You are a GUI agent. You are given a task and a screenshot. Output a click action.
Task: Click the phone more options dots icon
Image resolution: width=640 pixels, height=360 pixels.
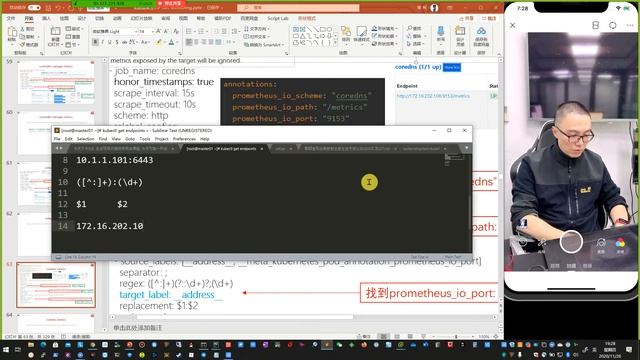coord(629,25)
